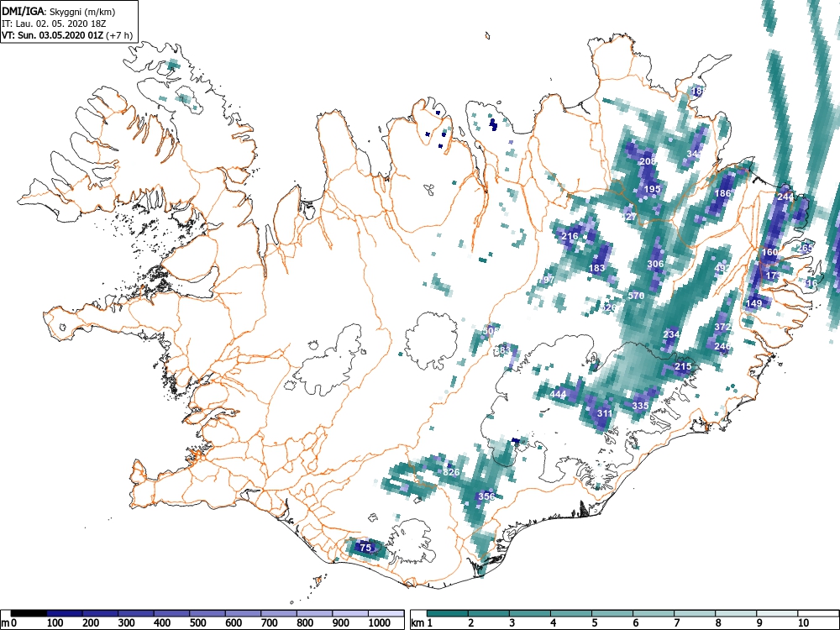Click the darkest teal swatch above km 1
The image size is (840, 630).
(448, 613)
